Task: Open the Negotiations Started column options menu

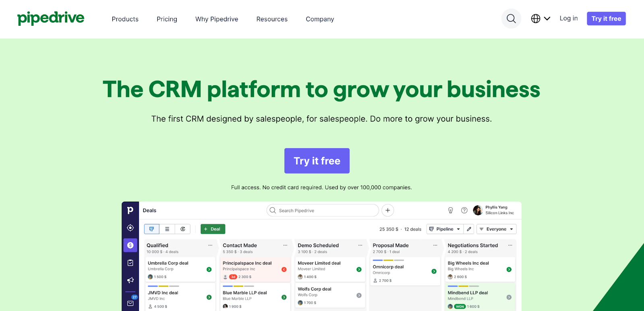Action: pos(510,245)
